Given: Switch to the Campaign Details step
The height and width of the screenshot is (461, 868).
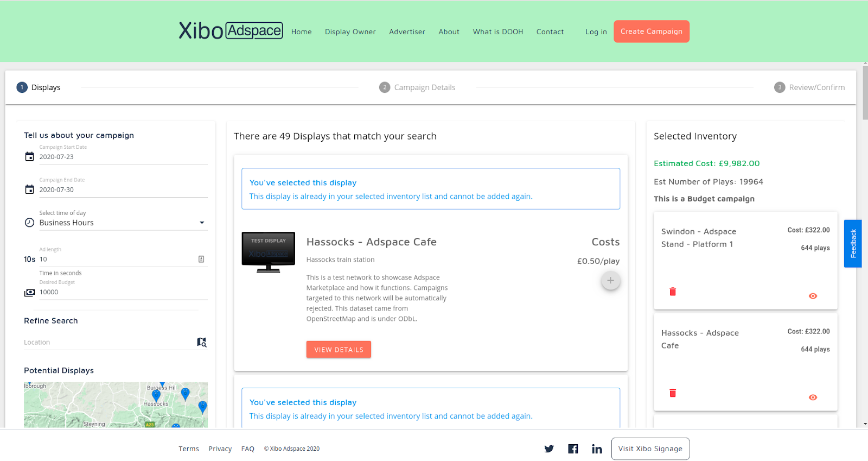Looking at the screenshot, I should tap(417, 87).
